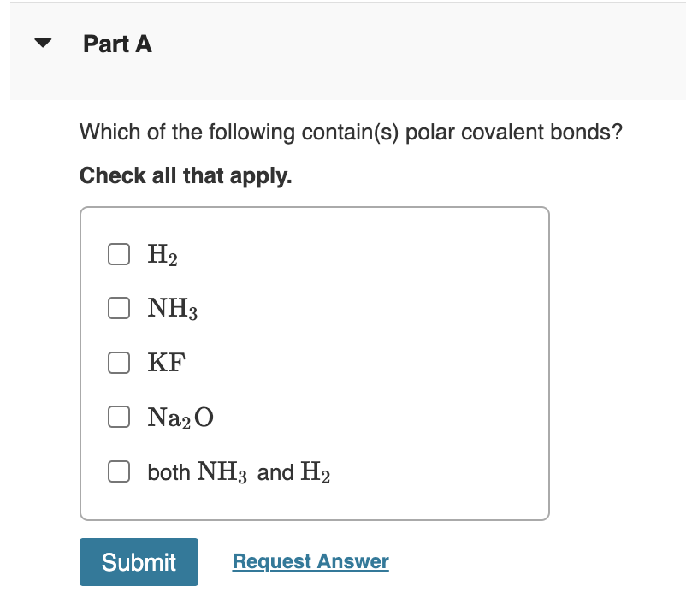Submit the Part A answer

point(139,561)
